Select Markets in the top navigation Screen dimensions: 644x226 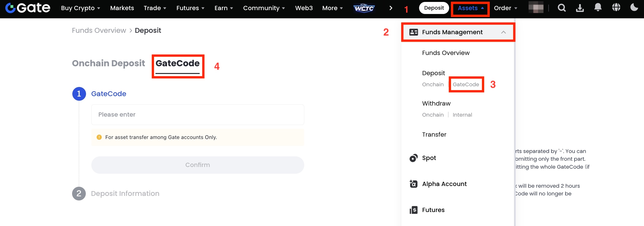coord(122,8)
